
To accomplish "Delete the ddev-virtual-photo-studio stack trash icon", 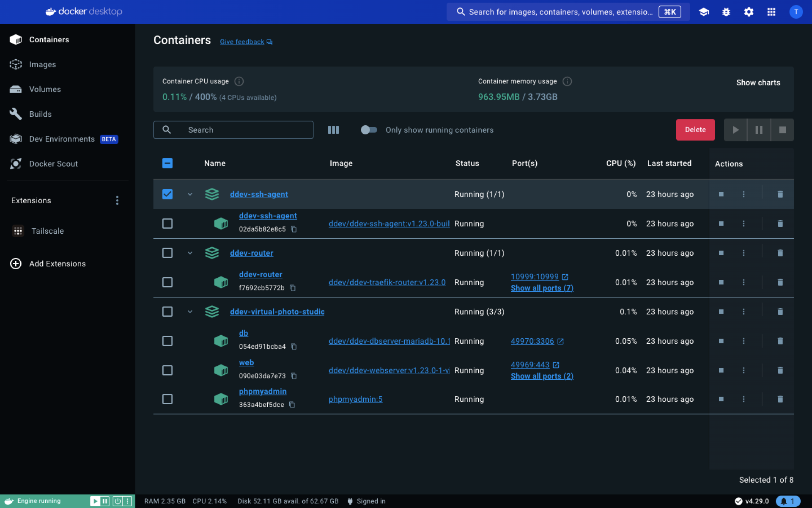I will point(780,312).
